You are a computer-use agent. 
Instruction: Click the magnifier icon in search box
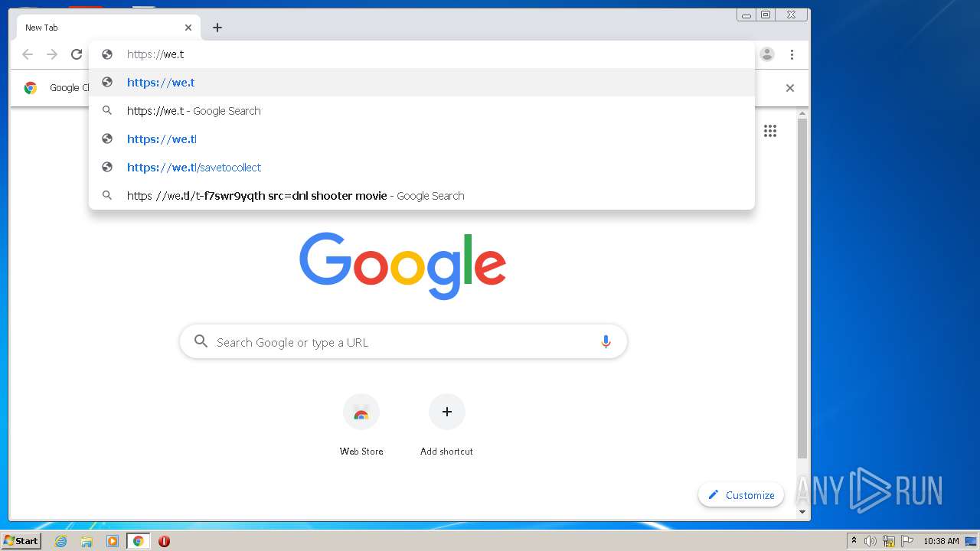coord(201,341)
